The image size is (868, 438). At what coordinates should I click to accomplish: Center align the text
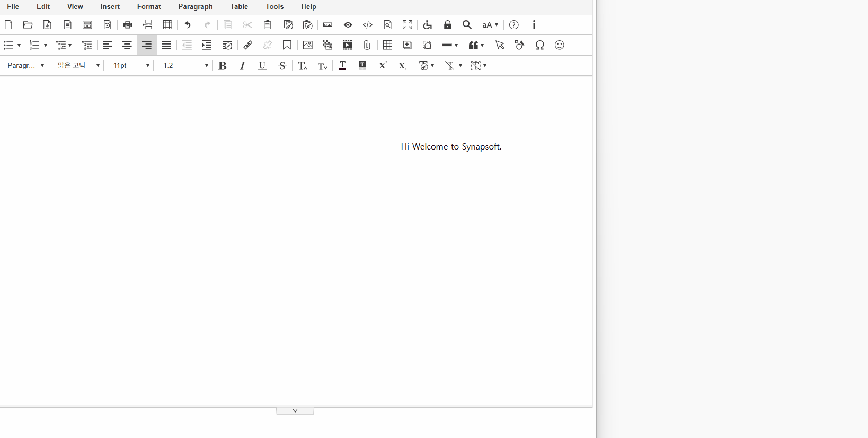tap(127, 45)
